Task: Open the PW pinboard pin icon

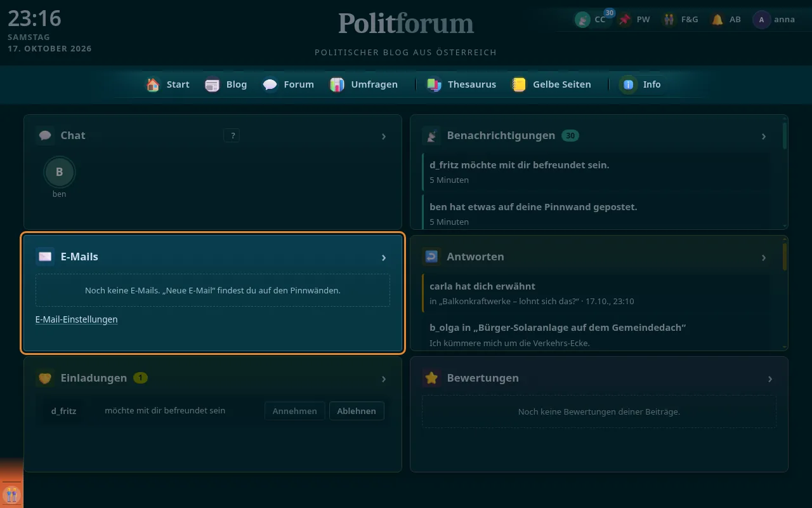Action: [x=625, y=20]
